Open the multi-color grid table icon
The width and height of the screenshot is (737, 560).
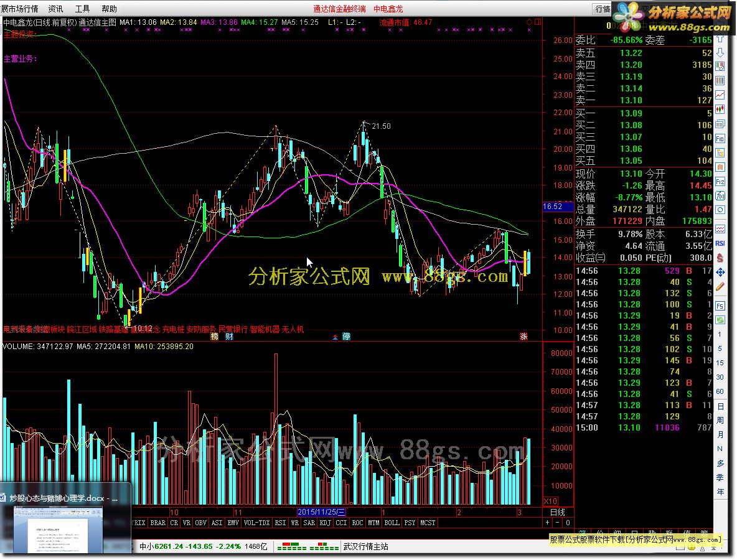[x=720, y=81]
